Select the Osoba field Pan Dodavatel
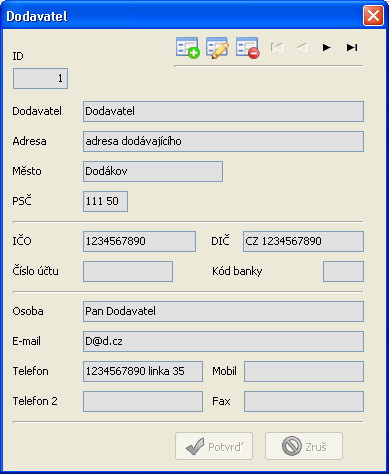The height and width of the screenshot is (474, 389). pyautogui.click(x=223, y=311)
